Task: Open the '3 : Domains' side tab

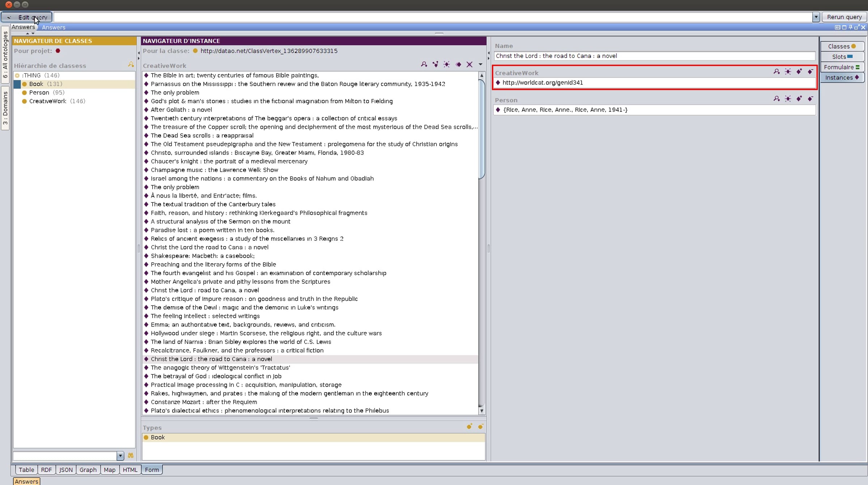Action: pos(5,108)
